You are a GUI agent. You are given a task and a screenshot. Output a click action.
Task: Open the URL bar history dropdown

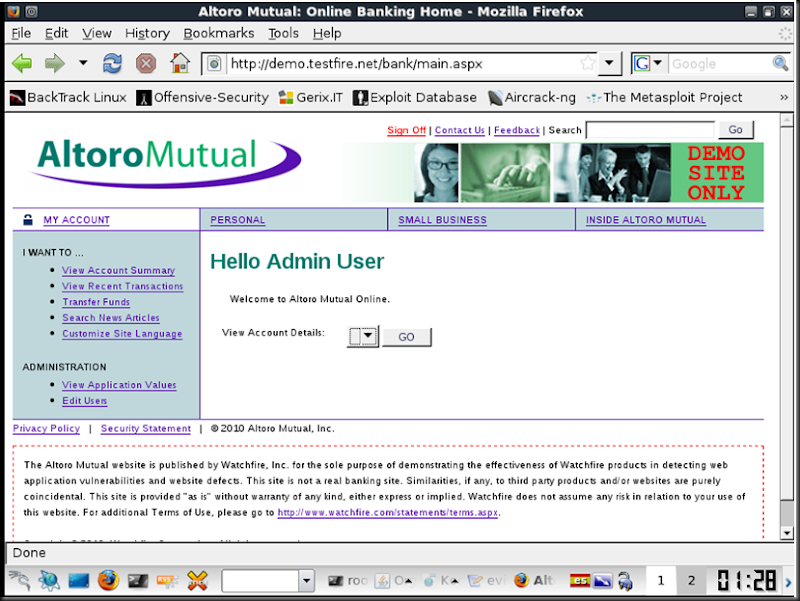(x=609, y=64)
